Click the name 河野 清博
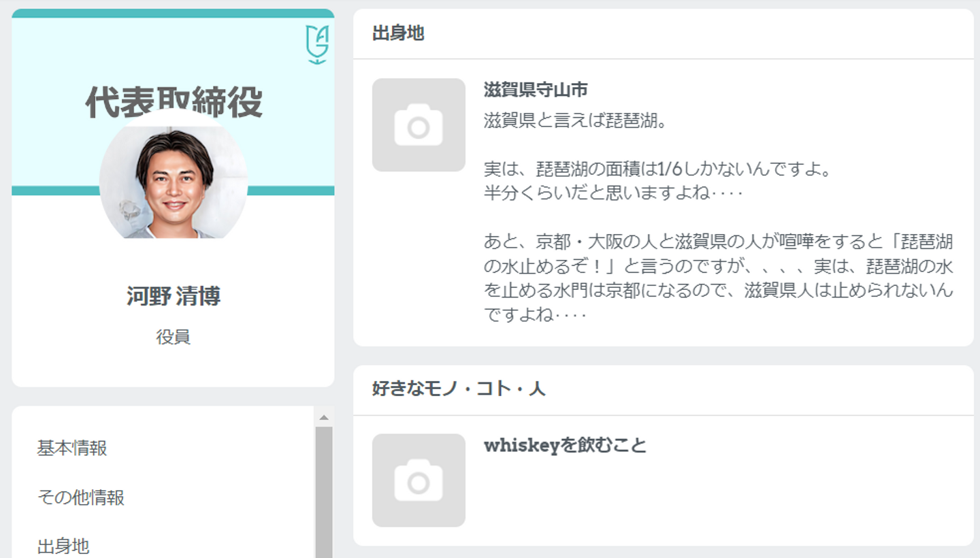Image resolution: width=980 pixels, height=558 pixels. click(174, 296)
